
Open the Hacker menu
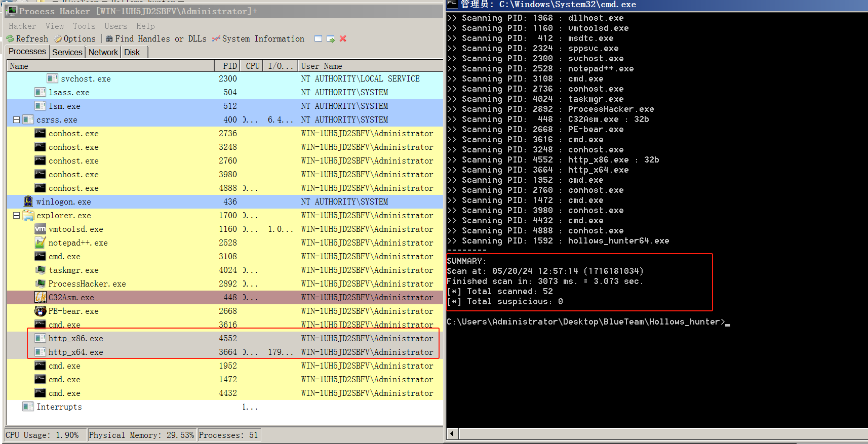pyautogui.click(x=22, y=26)
